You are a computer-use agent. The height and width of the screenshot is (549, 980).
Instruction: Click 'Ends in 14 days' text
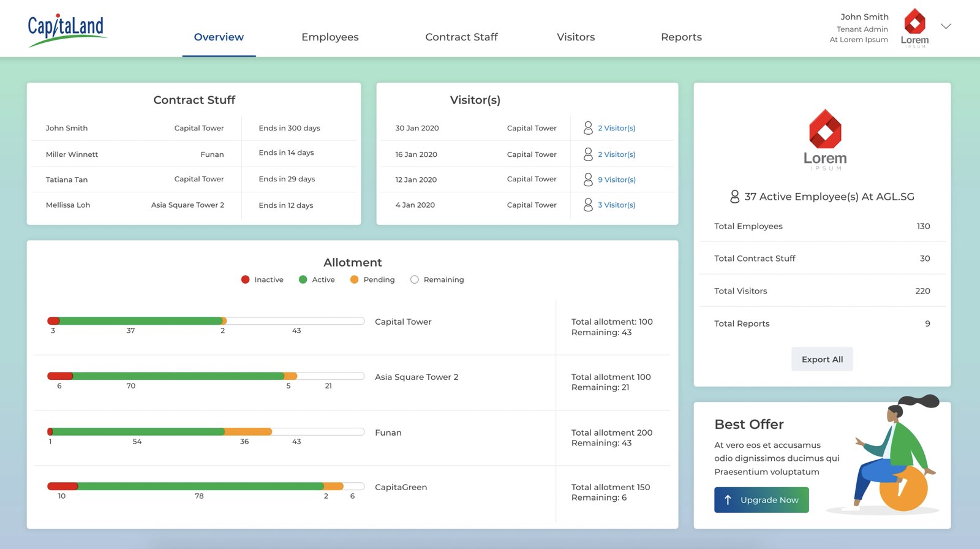[x=286, y=153]
